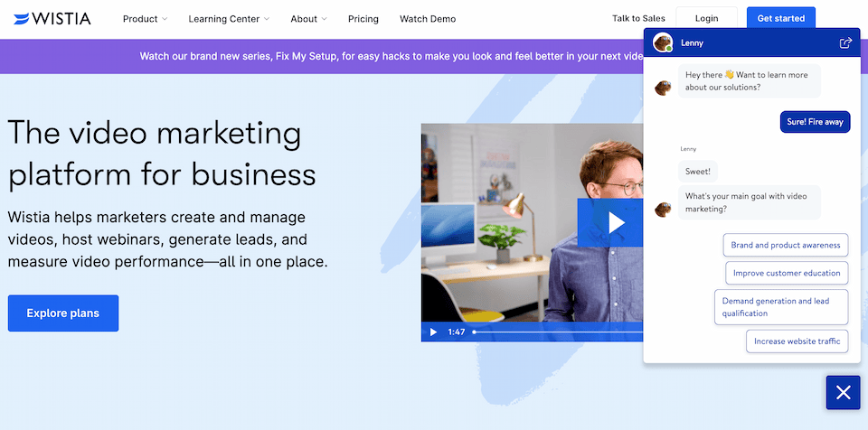Click Talk to Sales link
The image size is (868, 430).
(638, 19)
